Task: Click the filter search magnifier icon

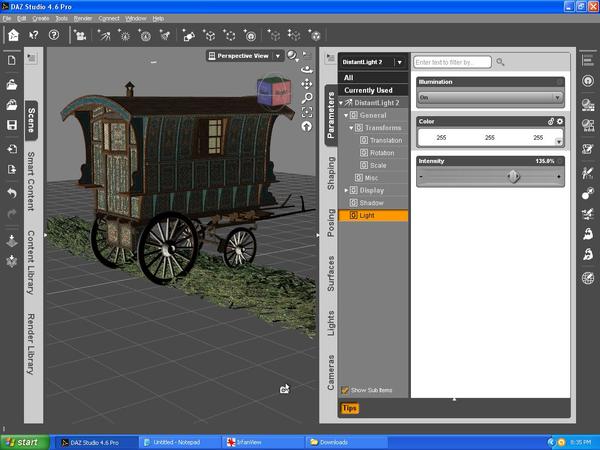Action: coord(500,62)
